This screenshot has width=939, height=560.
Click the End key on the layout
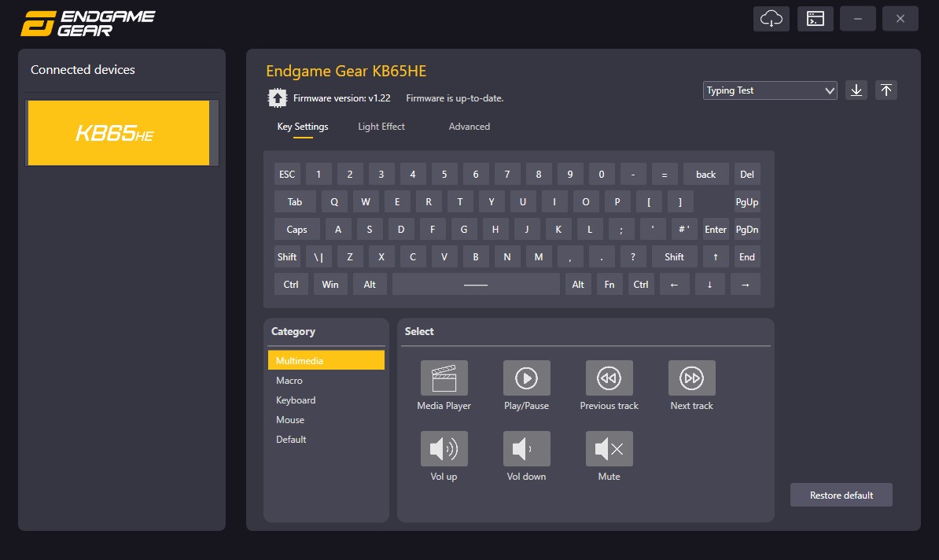(x=747, y=257)
